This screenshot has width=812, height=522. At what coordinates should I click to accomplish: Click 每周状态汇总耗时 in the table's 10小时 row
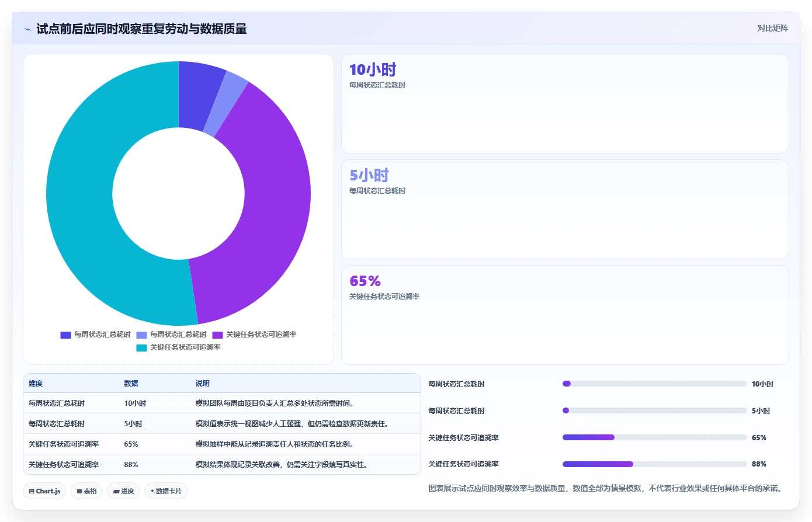(x=57, y=403)
